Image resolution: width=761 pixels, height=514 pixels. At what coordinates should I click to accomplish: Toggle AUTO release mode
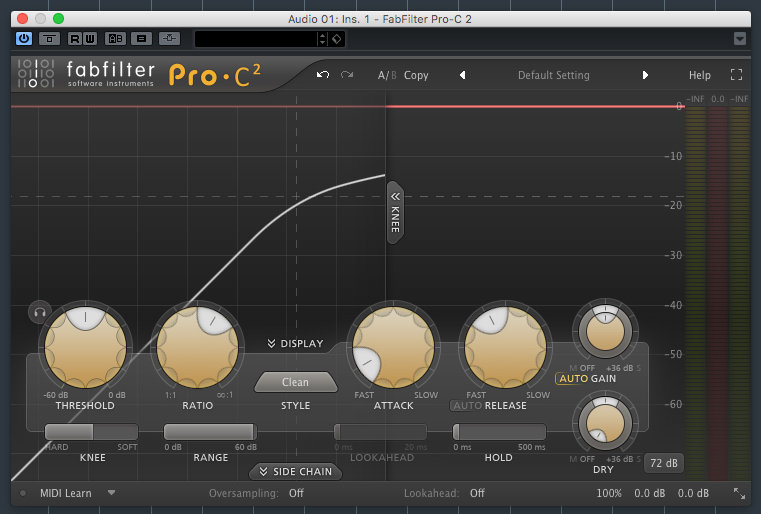[467, 406]
